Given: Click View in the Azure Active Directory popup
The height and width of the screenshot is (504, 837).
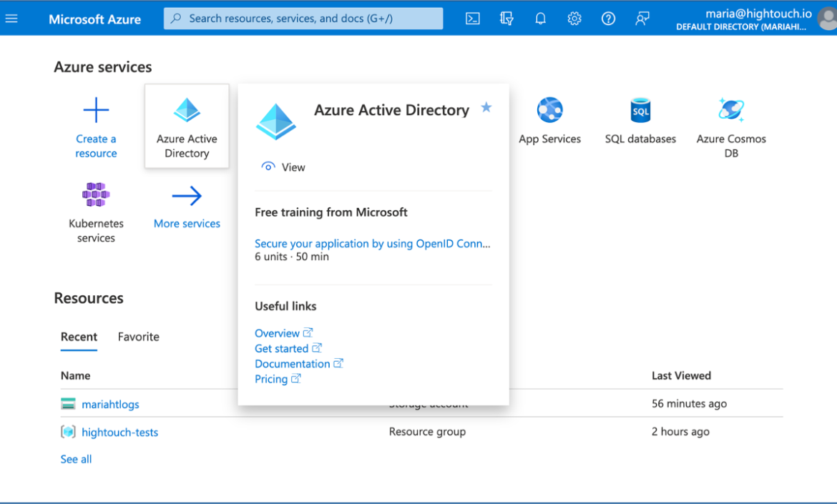Looking at the screenshot, I should point(283,167).
